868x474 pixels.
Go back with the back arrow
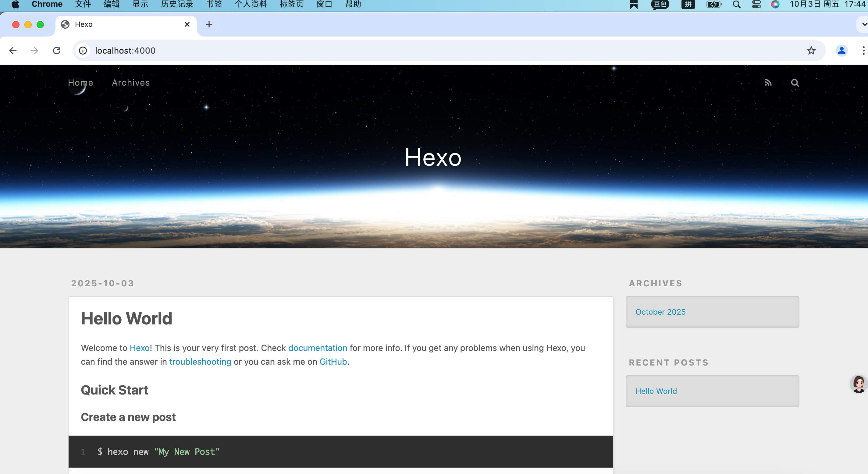pyautogui.click(x=13, y=51)
